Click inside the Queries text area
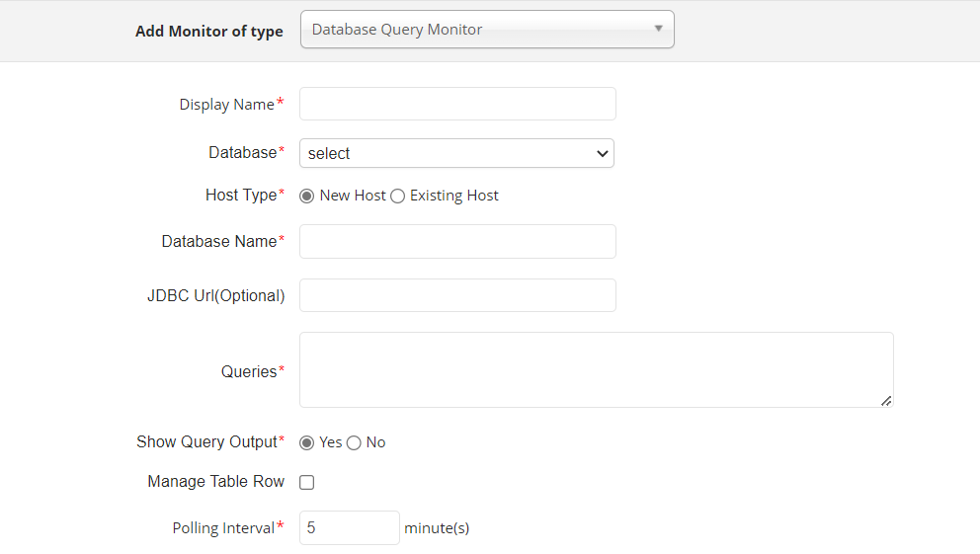Image resolution: width=980 pixels, height=554 pixels. click(596, 369)
